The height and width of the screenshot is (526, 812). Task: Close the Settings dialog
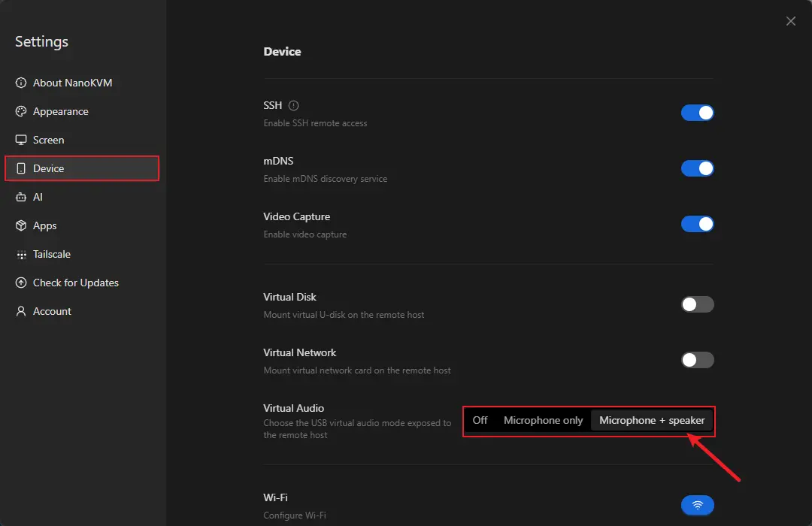790,21
